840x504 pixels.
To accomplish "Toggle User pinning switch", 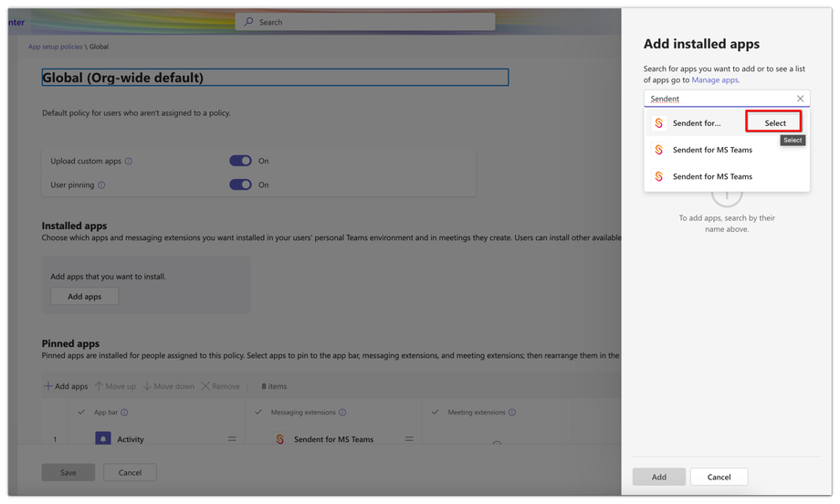I will click(240, 184).
